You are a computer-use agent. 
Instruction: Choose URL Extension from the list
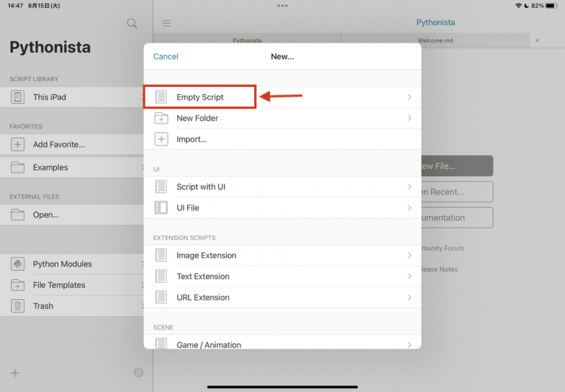[203, 298]
